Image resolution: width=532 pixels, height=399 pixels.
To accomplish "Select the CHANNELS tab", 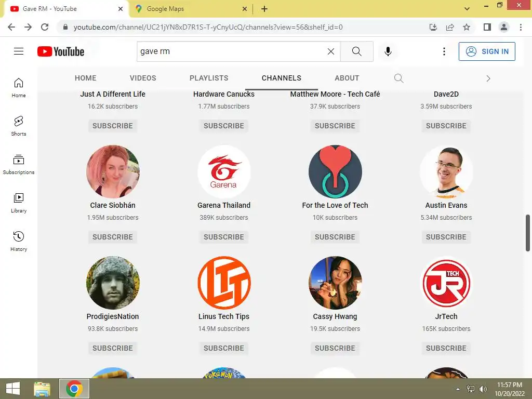I will click(281, 78).
